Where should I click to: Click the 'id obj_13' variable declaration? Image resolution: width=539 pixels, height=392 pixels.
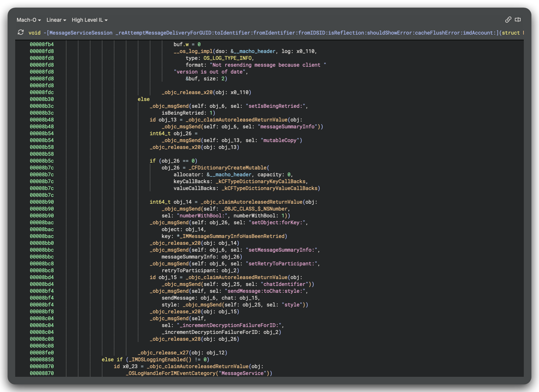pyautogui.click(x=163, y=120)
